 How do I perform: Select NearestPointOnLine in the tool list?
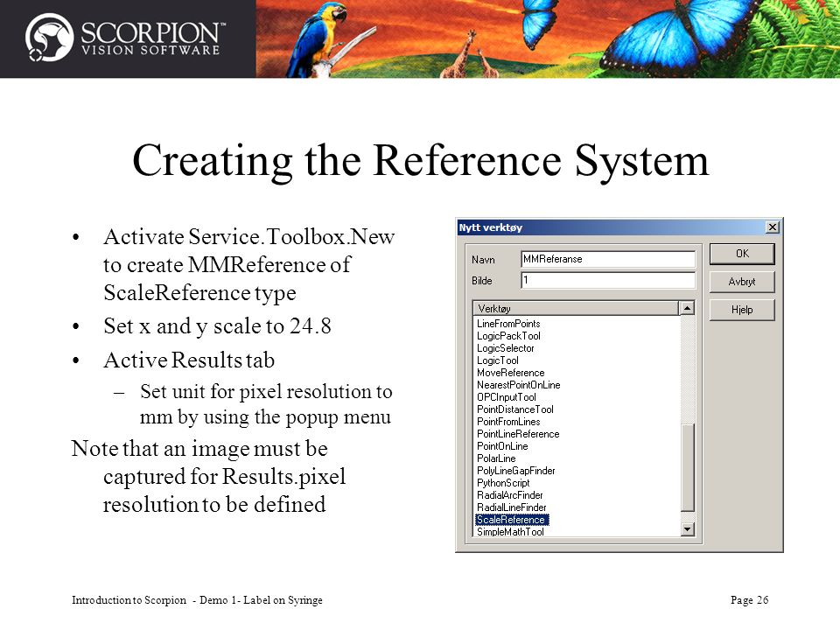(x=519, y=385)
